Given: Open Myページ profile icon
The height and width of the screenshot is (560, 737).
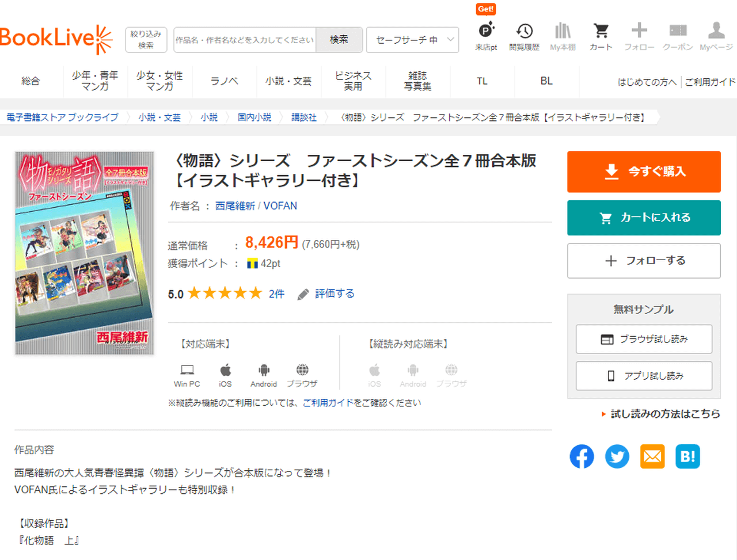Looking at the screenshot, I should coord(716,32).
